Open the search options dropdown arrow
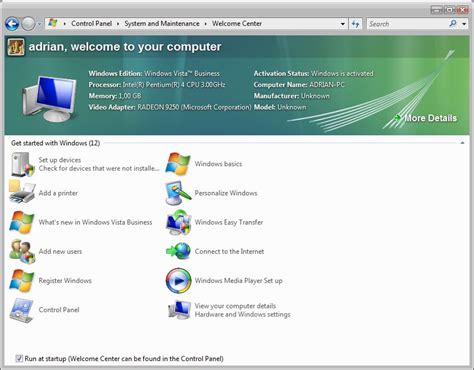Image resolution: width=474 pixels, height=370 pixels. (x=464, y=24)
